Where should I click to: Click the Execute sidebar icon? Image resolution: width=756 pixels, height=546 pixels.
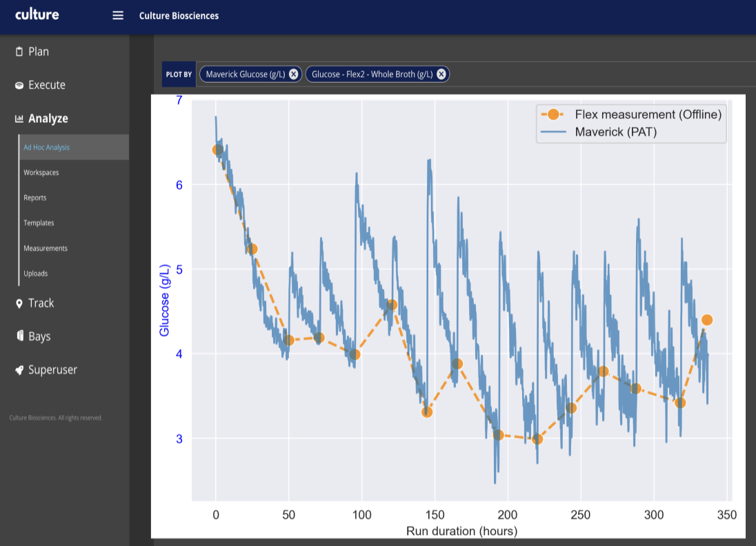tap(19, 85)
